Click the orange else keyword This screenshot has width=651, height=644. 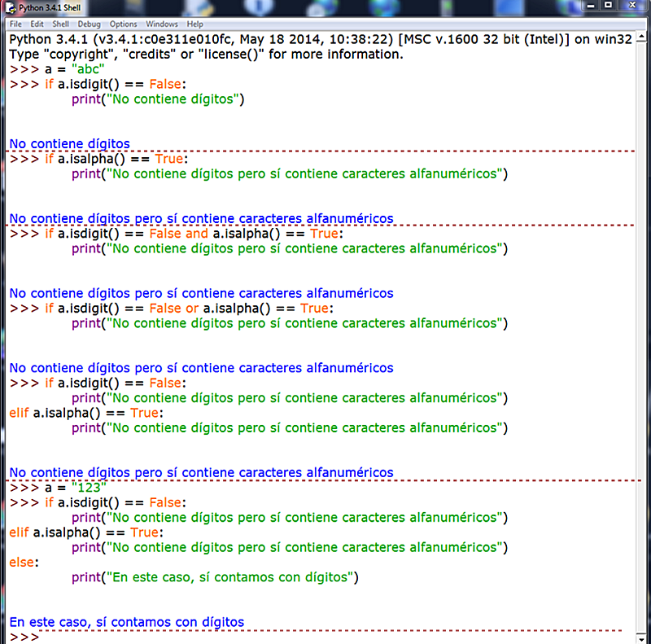click(x=20, y=562)
